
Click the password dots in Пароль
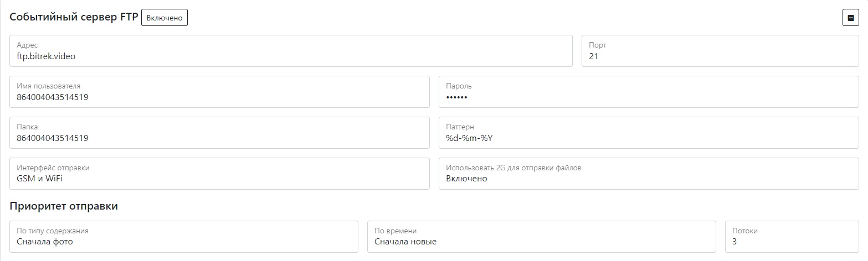456,97
